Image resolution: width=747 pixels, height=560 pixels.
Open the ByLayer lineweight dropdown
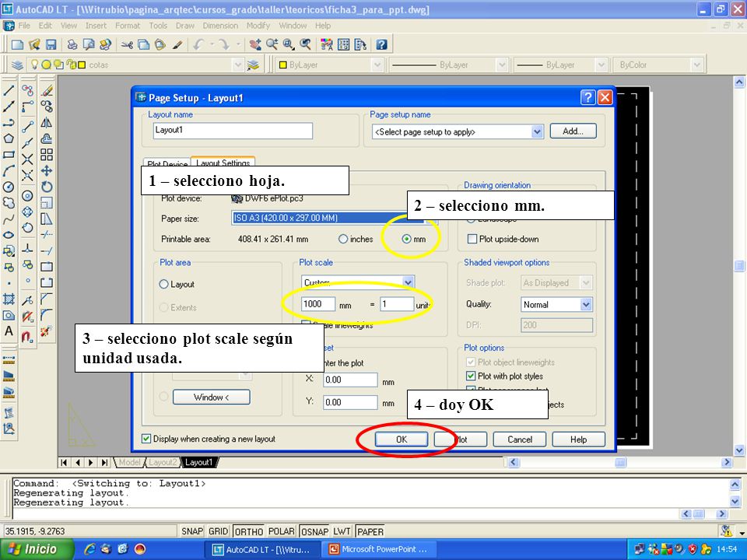[x=601, y=65]
